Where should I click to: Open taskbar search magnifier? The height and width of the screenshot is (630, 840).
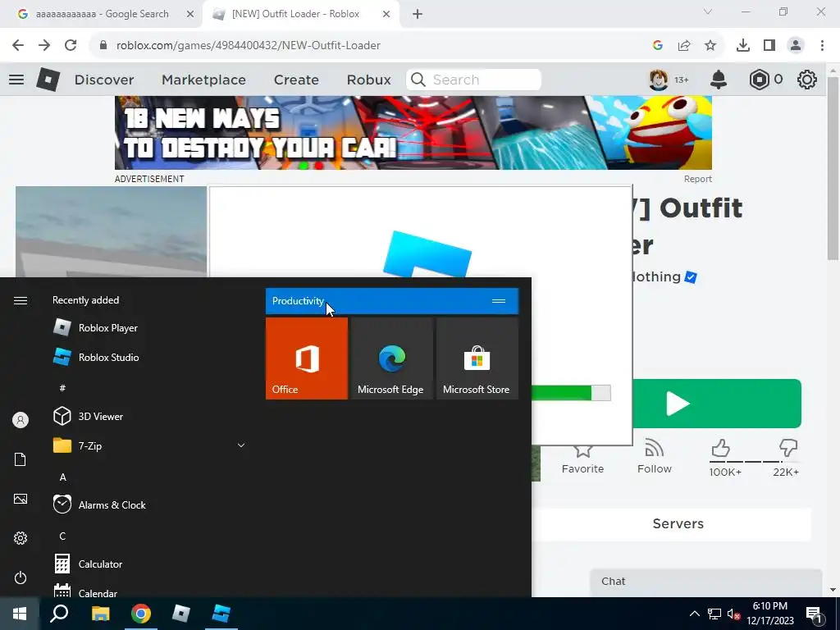tap(59, 614)
